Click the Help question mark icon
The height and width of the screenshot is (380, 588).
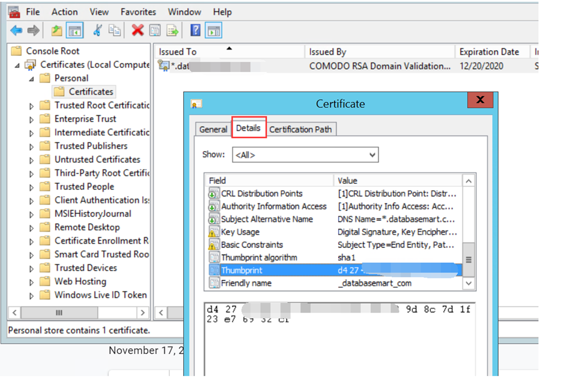pos(195,31)
